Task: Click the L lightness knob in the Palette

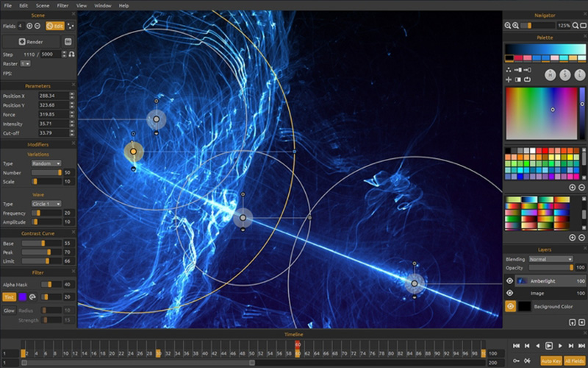Action: [580, 75]
